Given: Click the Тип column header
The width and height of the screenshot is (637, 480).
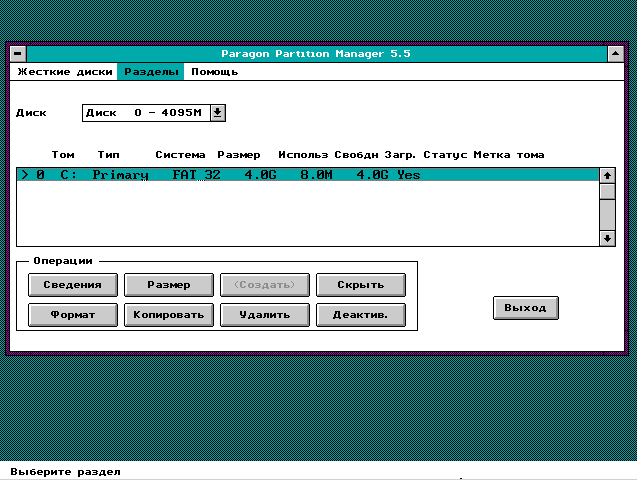Looking at the screenshot, I should pos(108,155).
